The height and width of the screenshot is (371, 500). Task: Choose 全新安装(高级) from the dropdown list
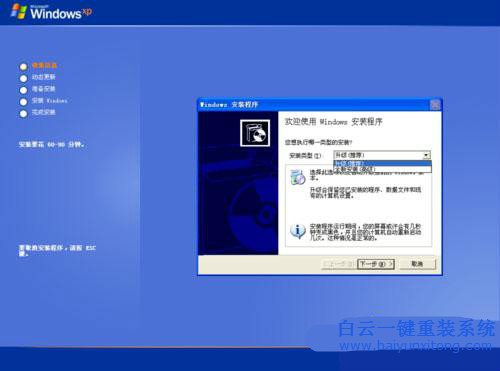[382, 169]
